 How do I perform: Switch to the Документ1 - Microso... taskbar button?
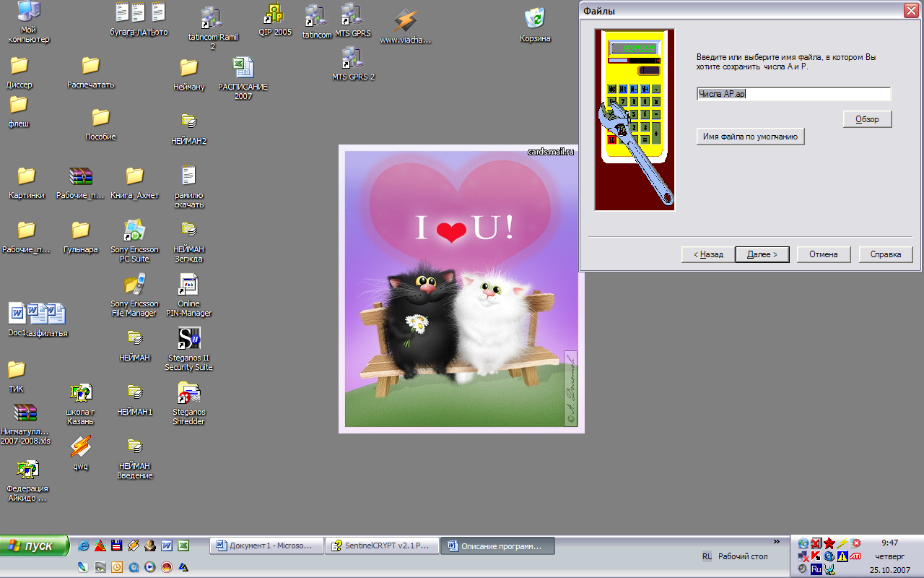[x=266, y=546]
